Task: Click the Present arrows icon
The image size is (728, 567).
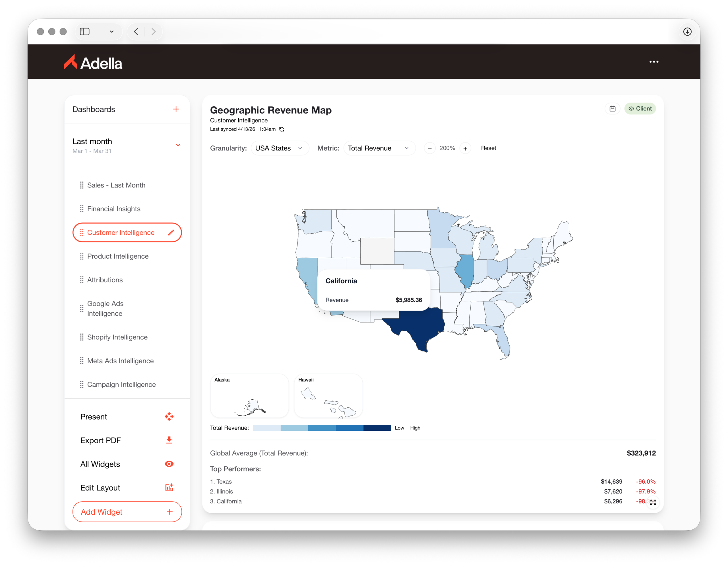Action: pyautogui.click(x=169, y=417)
